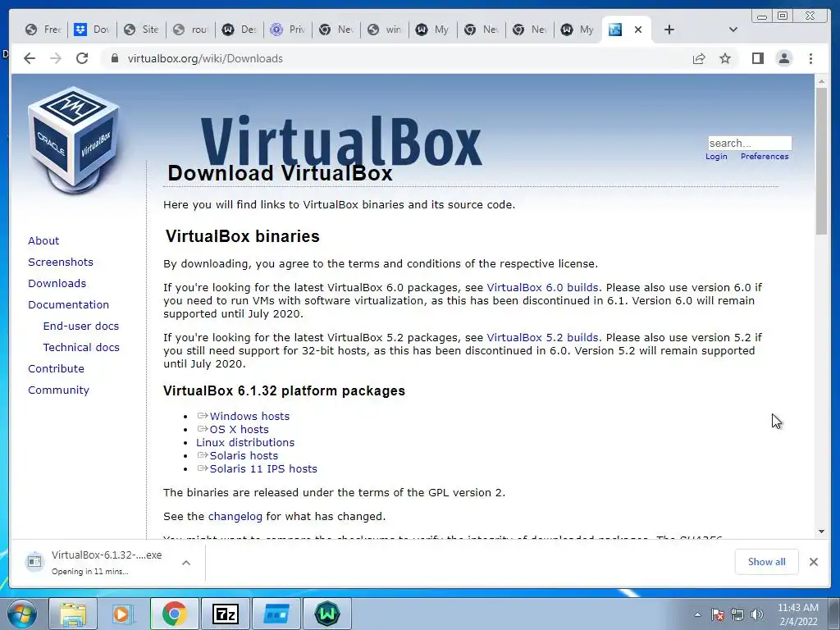Click the search input field

pos(750,143)
